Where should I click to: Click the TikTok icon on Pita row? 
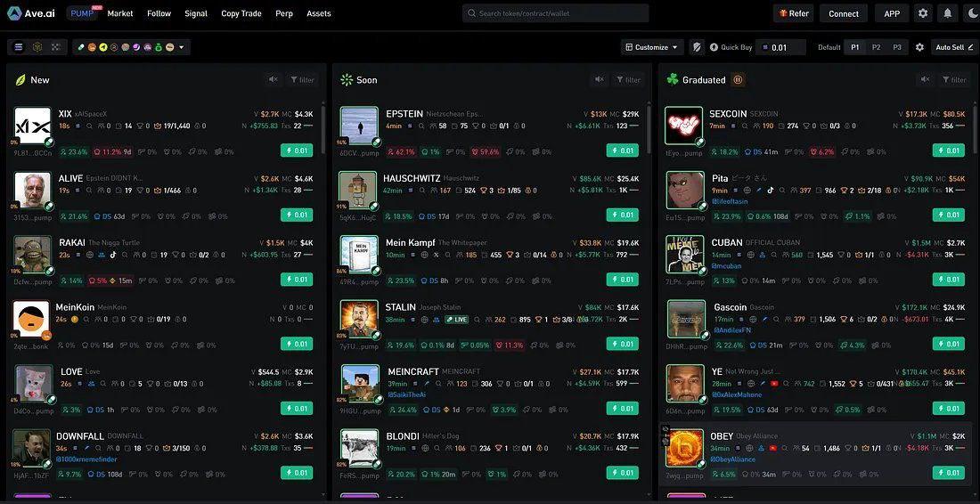click(771, 191)
